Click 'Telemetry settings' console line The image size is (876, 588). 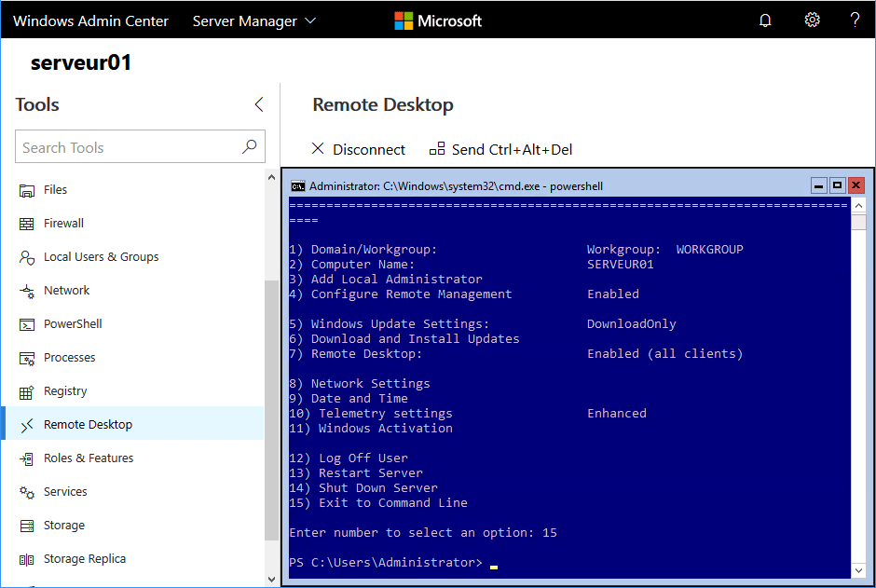pos(370,413)
